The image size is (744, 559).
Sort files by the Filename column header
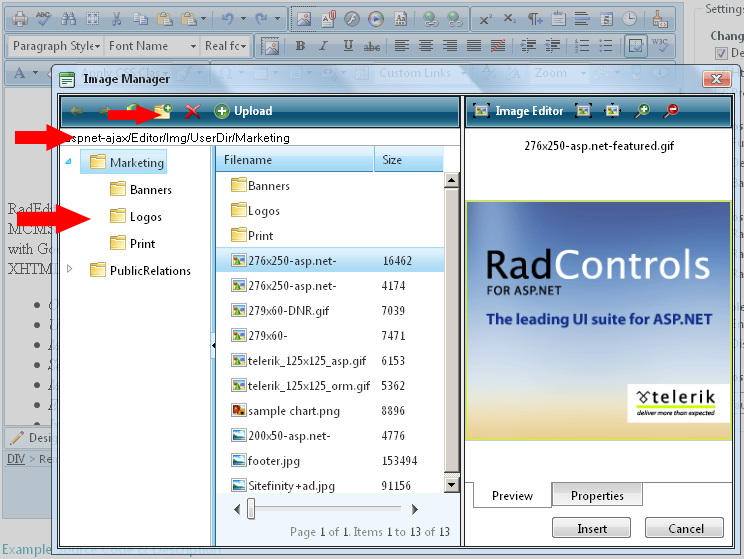(x=295, y=160)
